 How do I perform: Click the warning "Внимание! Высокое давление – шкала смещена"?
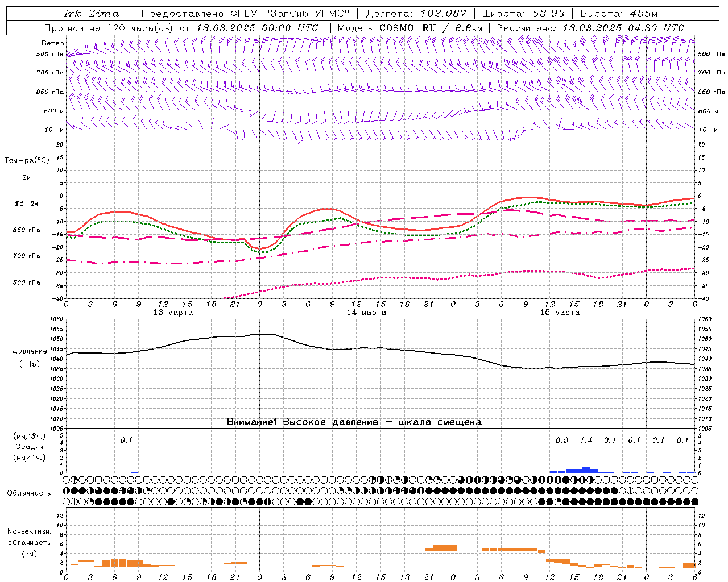[354, 422]
